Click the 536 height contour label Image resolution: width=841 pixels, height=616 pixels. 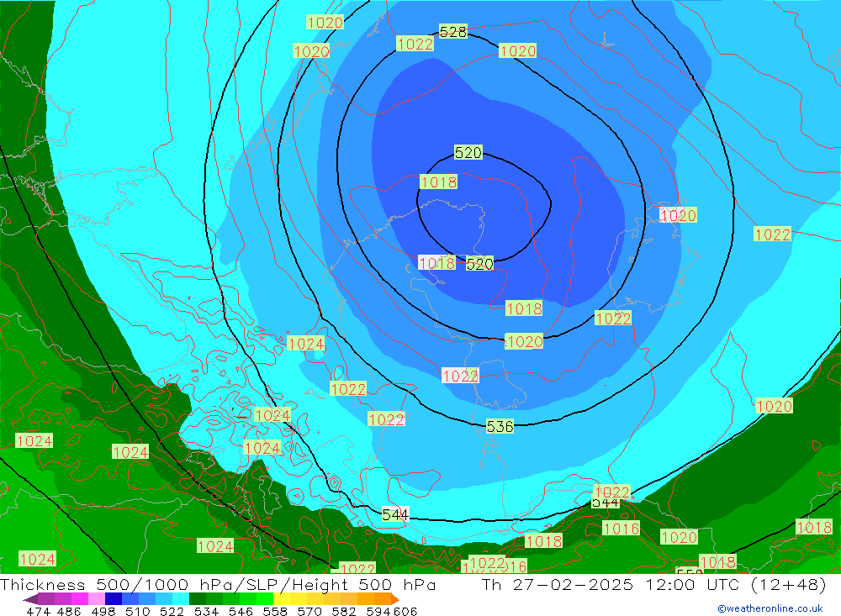click(500, 426)
